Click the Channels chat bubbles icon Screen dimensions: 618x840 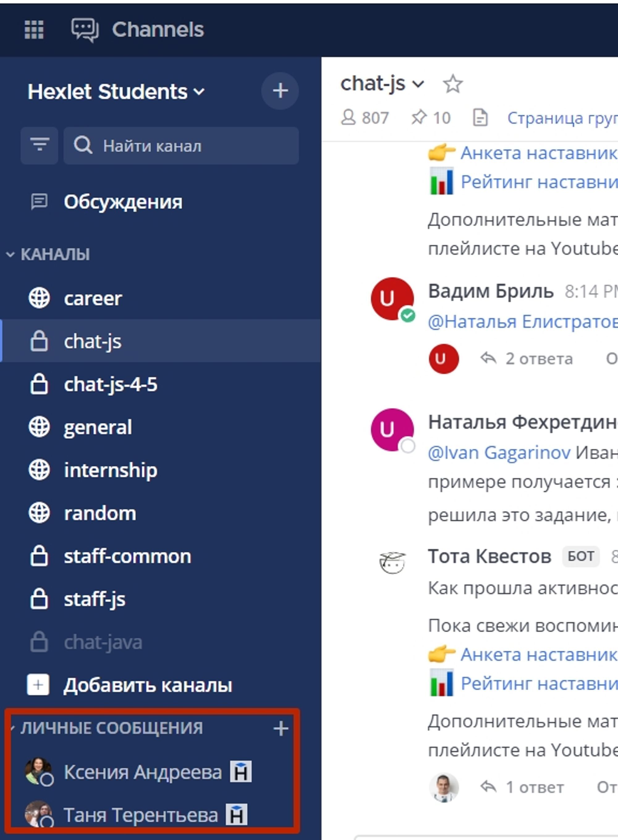(85, 30)
